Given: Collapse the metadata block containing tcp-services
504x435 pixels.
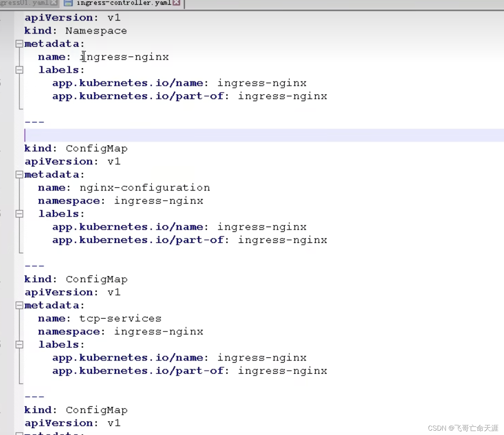Looking at the screenshot, I should (19, 305).
